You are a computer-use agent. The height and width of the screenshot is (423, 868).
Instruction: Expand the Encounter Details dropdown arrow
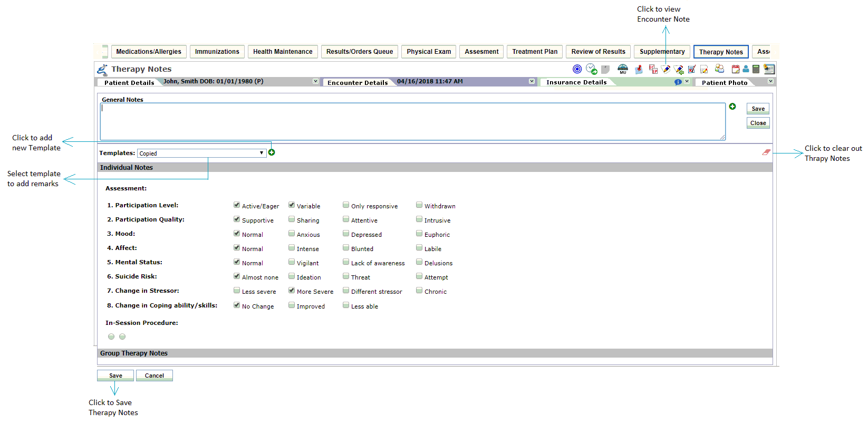(532, 82)
